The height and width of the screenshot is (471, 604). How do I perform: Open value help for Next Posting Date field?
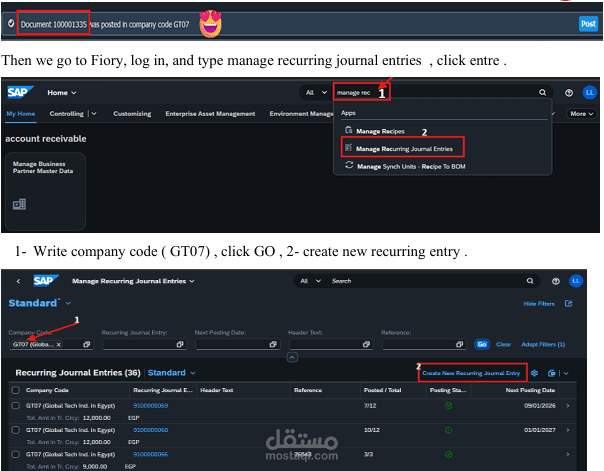273,344
